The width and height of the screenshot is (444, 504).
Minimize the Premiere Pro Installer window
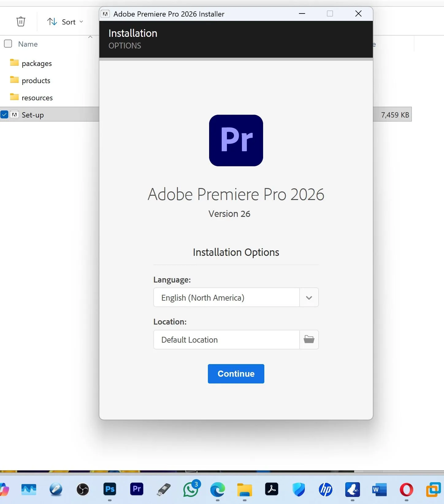tap(302, 14)
